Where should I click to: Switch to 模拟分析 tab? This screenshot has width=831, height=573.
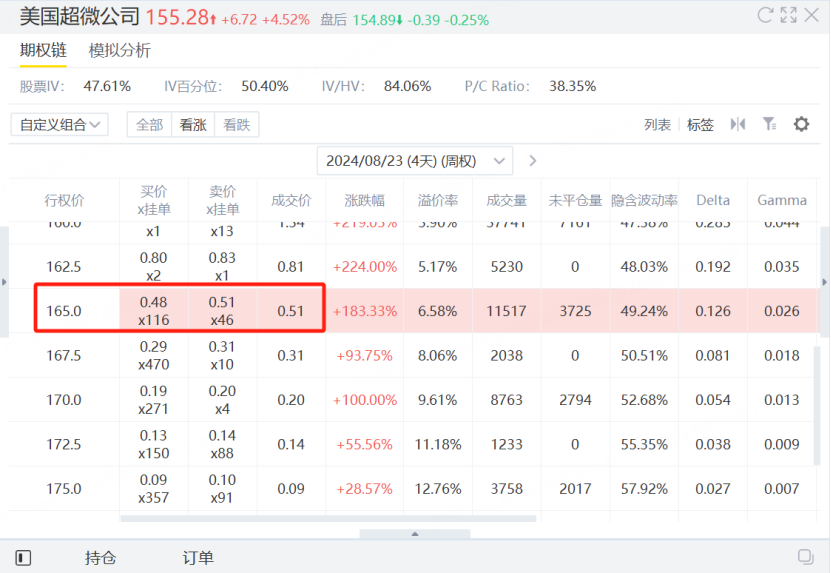point(120,50)
